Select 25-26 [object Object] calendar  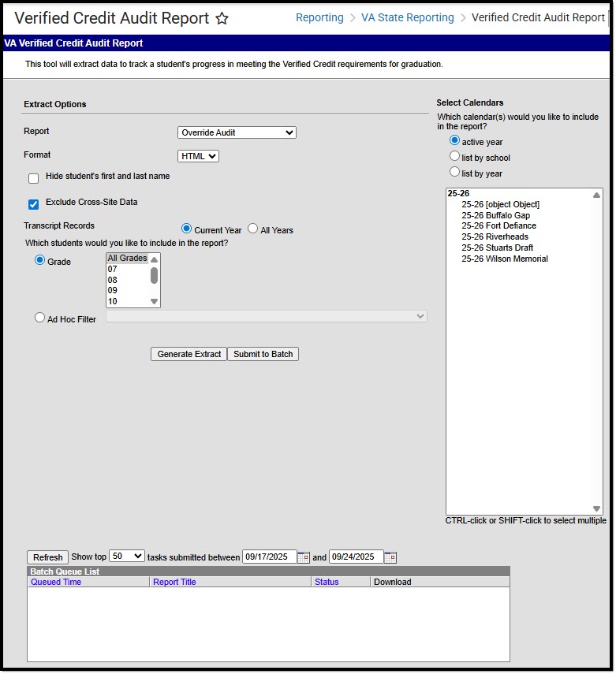coord(500,205)
